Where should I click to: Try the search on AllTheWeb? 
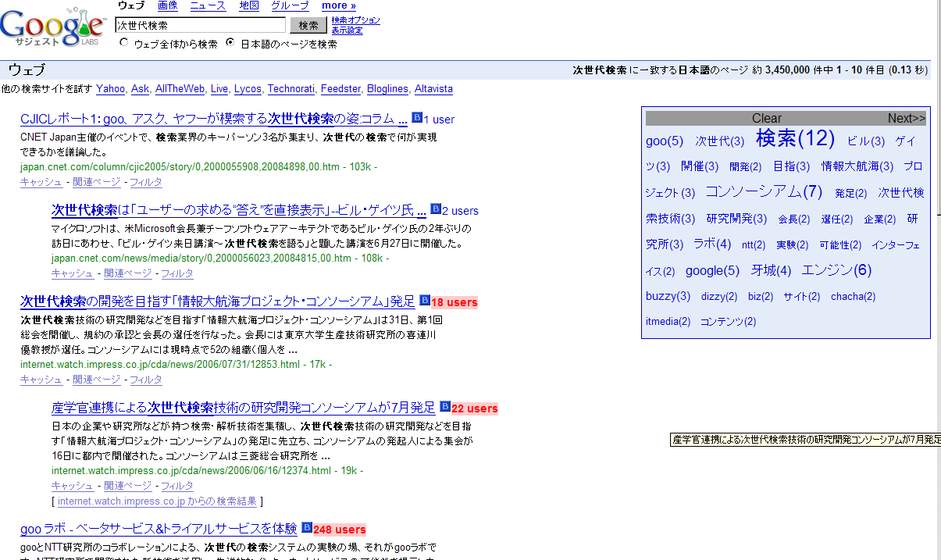tap(180, 89)
